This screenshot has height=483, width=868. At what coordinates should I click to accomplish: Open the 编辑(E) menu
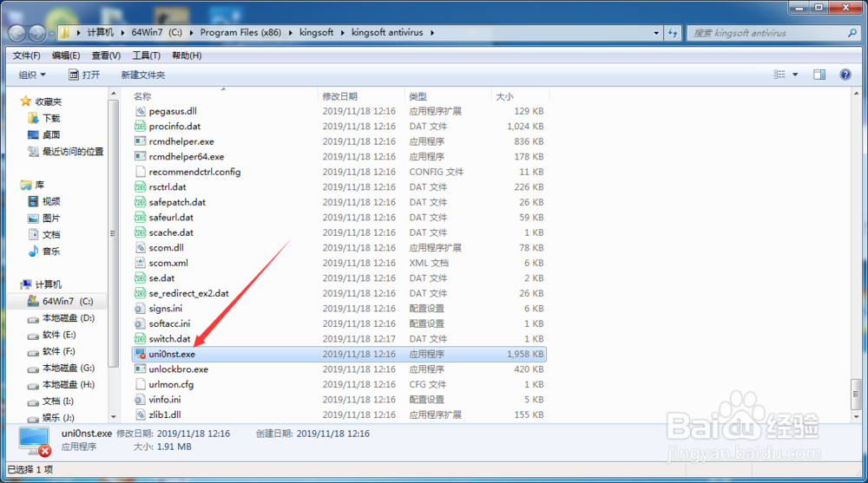pos(66,55)
